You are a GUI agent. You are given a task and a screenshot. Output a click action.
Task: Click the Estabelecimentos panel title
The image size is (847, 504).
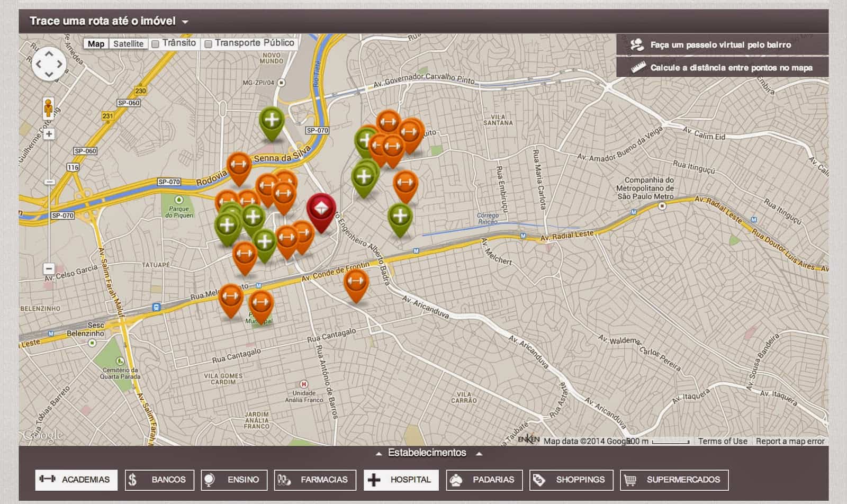tap(427, 453)
